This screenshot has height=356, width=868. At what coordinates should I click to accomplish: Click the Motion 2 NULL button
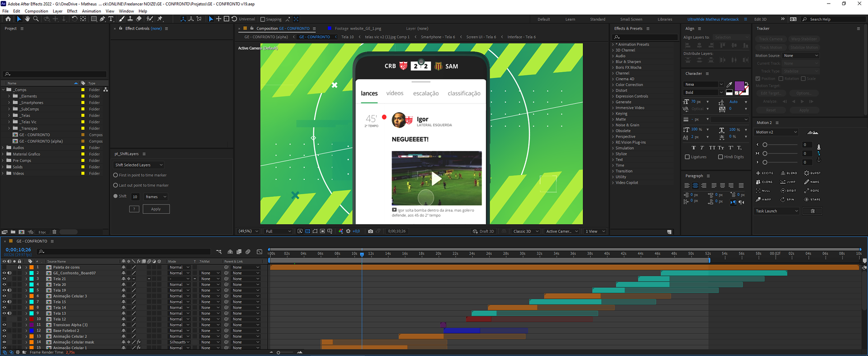pos(763,191)
